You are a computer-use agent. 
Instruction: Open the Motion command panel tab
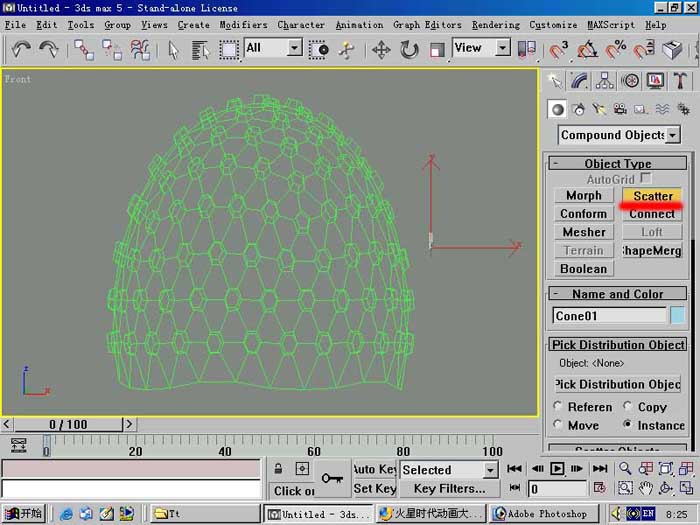(630, 81)
